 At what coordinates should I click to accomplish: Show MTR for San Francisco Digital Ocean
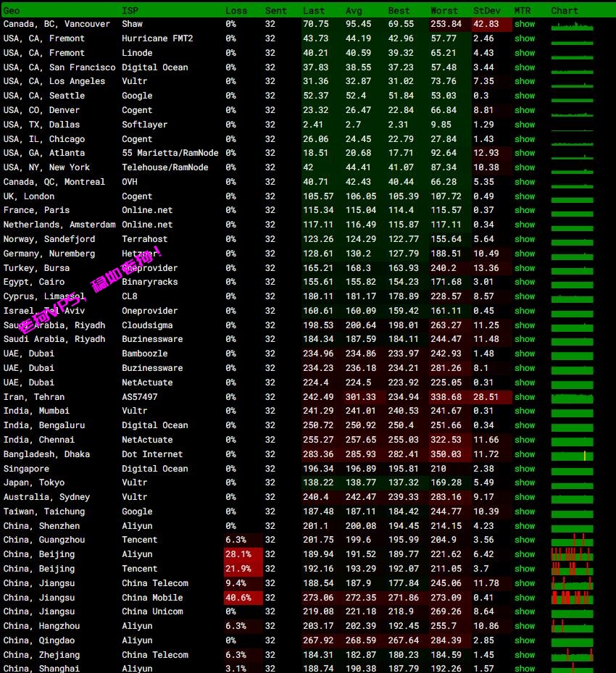(x=525, y=67)
